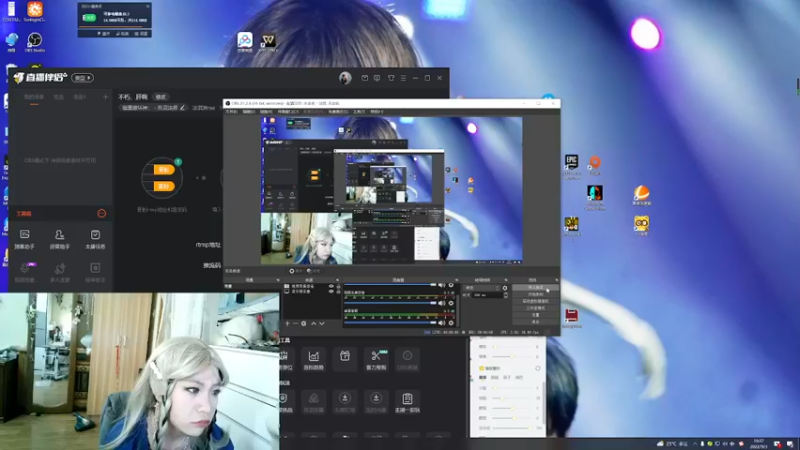800x450 pixels.
Task: Remove selected source with the minus icon in OBS
Action: tap(295, 323)
